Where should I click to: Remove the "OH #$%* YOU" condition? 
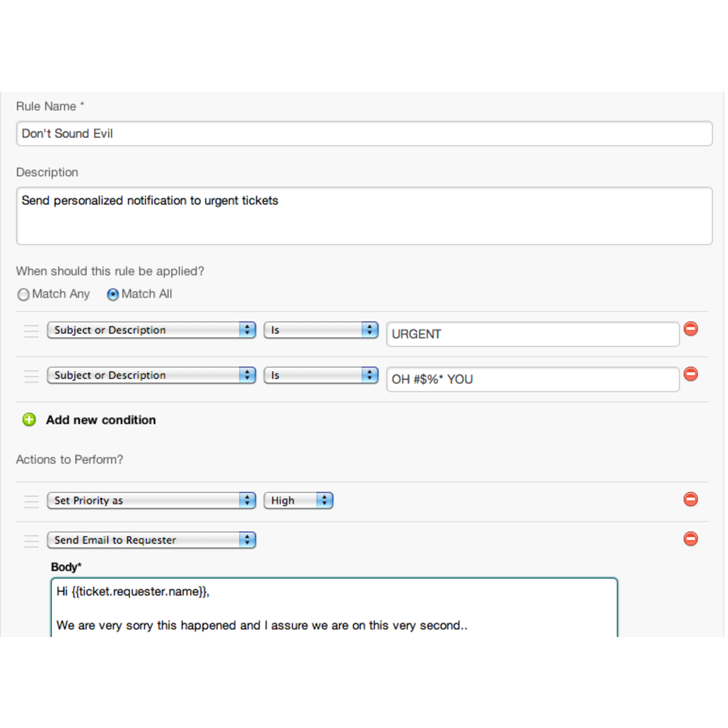click(690, 374)
